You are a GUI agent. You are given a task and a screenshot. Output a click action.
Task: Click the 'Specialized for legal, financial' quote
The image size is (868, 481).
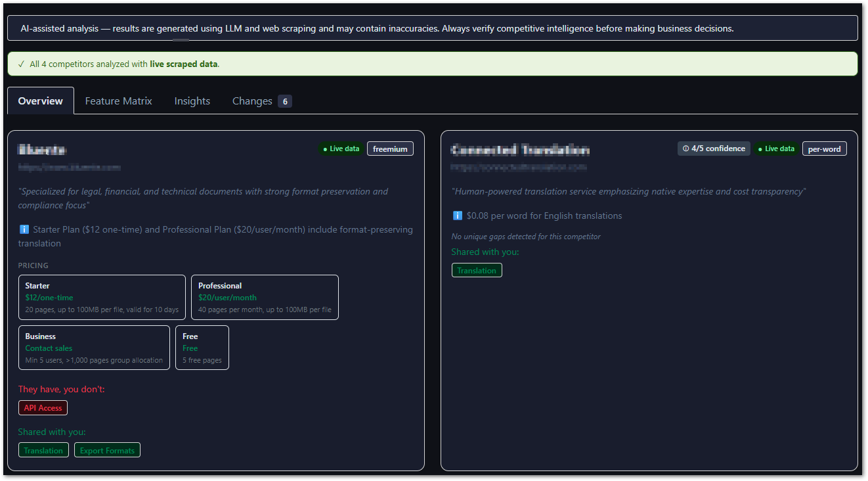pyautogui.click(x=203, y=198)
